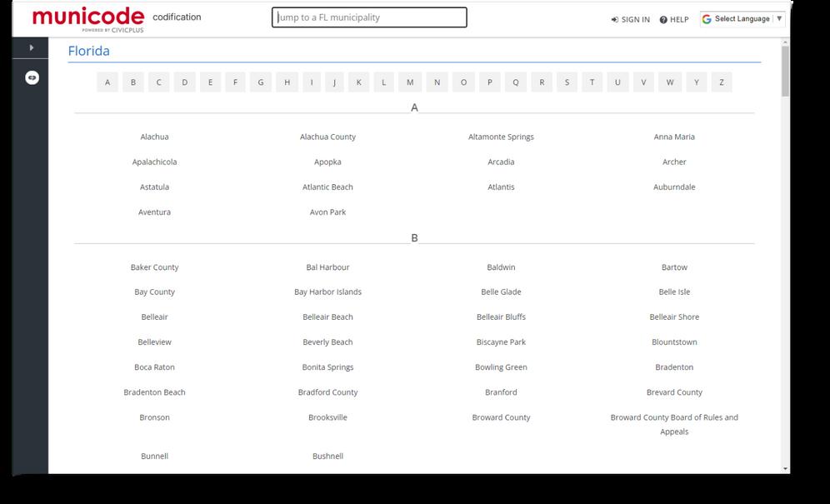Jump to letter J section
Image resolution: width=830 pixels, height=504 pixels.
(334, 82)
